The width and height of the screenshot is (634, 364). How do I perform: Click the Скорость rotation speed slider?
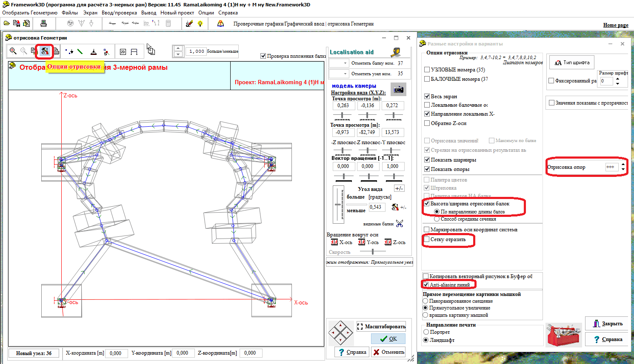pos(373,252)
